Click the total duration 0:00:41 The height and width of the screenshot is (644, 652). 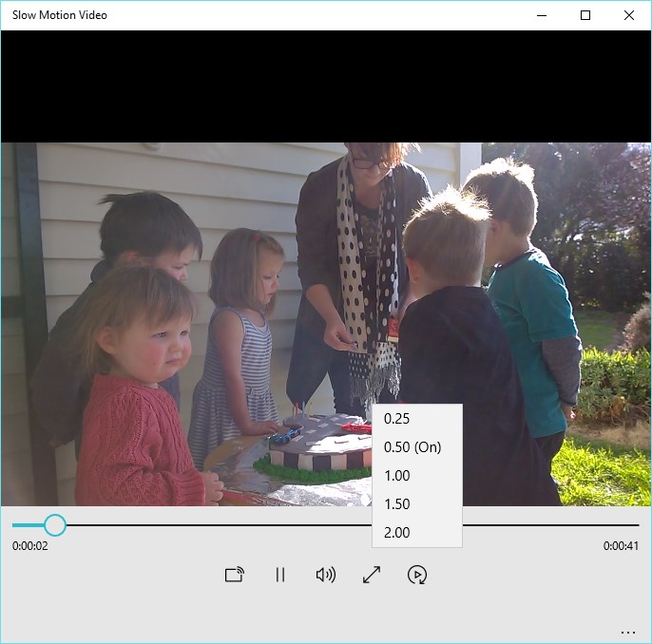tap(621, 546)
